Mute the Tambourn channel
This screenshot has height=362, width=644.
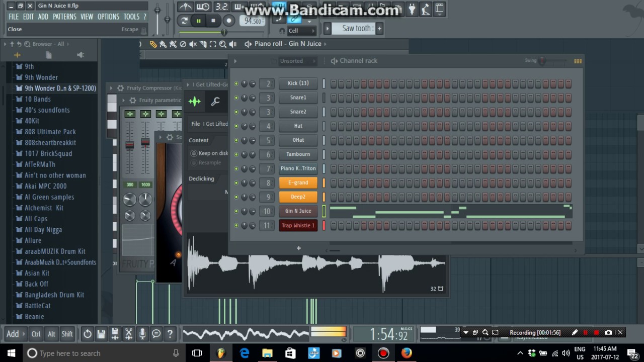[236, 154]
